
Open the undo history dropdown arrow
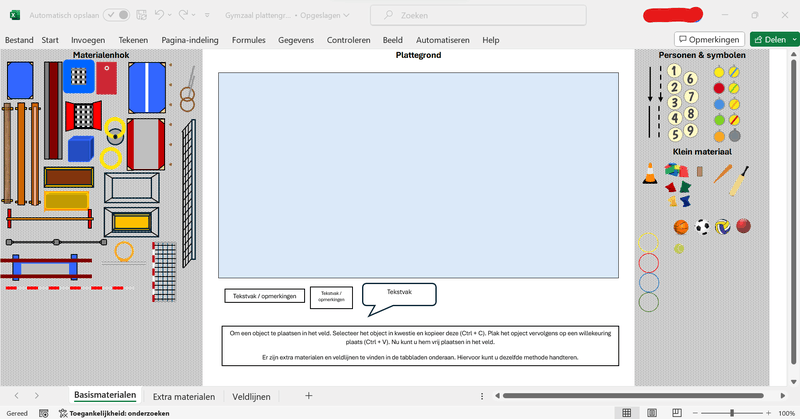pyautogui.click(x=170, y=15)
